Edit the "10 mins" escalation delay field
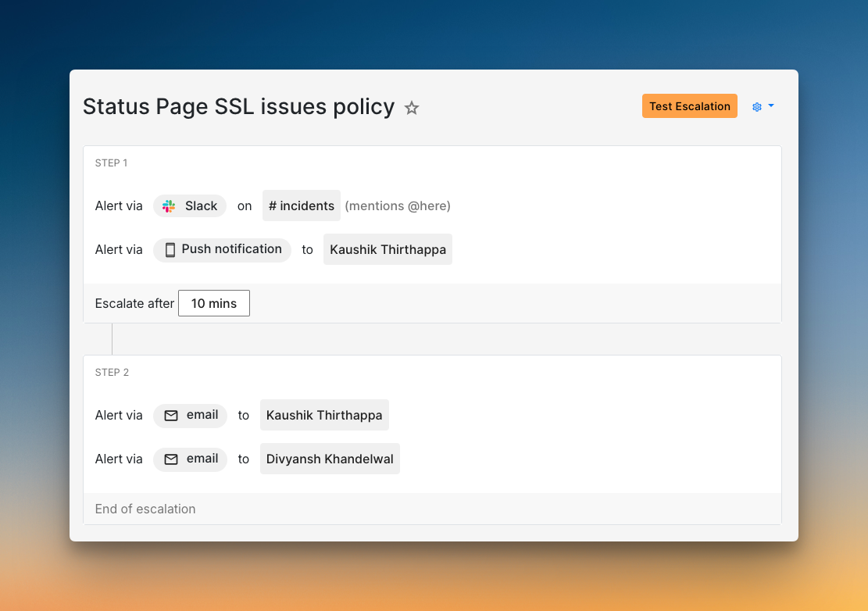The image size is (868, 611). pos(213,303)
